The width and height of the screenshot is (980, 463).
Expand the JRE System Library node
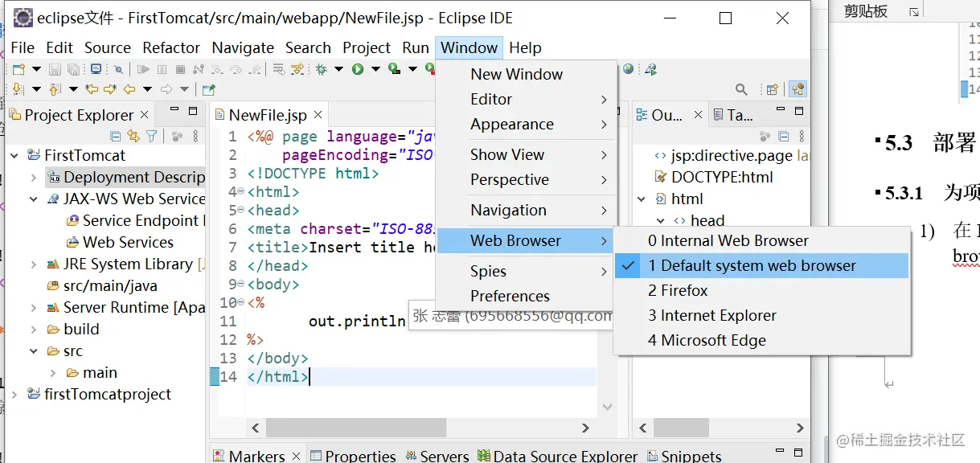34,264
